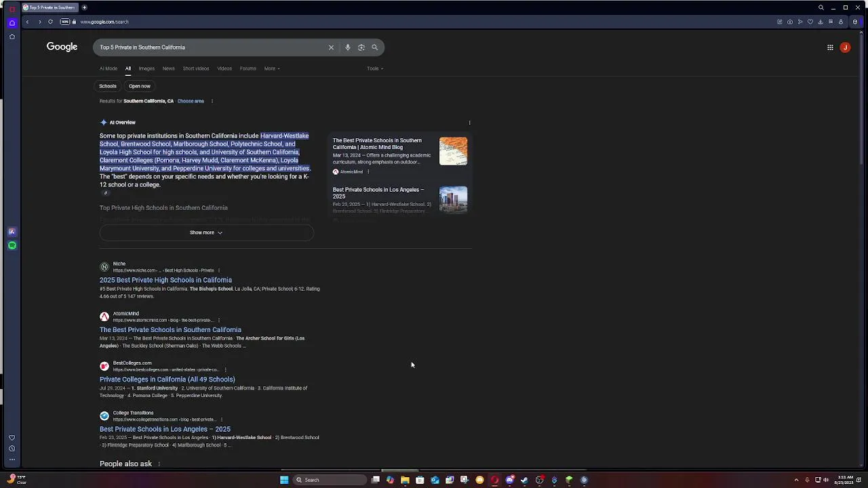Screen dimensions: 868x488
Task: Click the link icon below AI Overview text
Action: (105, 193)
